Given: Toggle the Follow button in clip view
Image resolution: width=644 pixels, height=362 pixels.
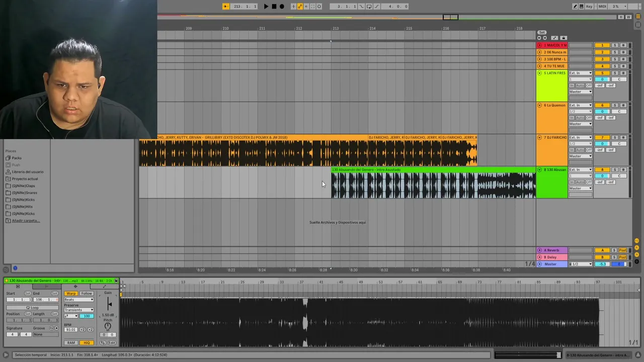Looking at the screenshot, I should tap(87, 294).
